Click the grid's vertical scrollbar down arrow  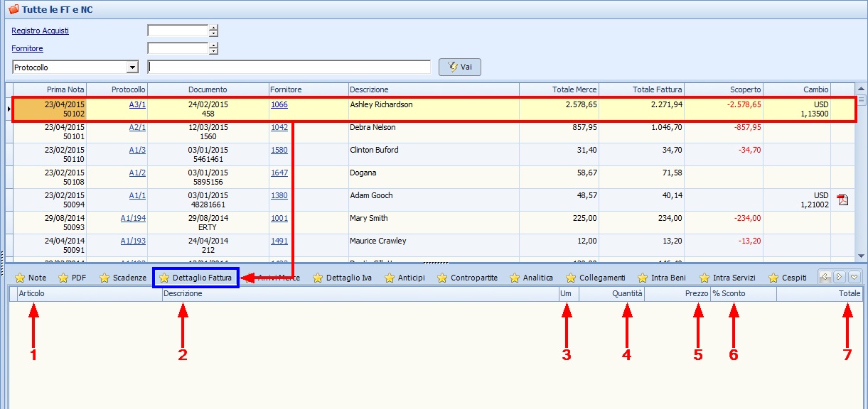(862, 256)
